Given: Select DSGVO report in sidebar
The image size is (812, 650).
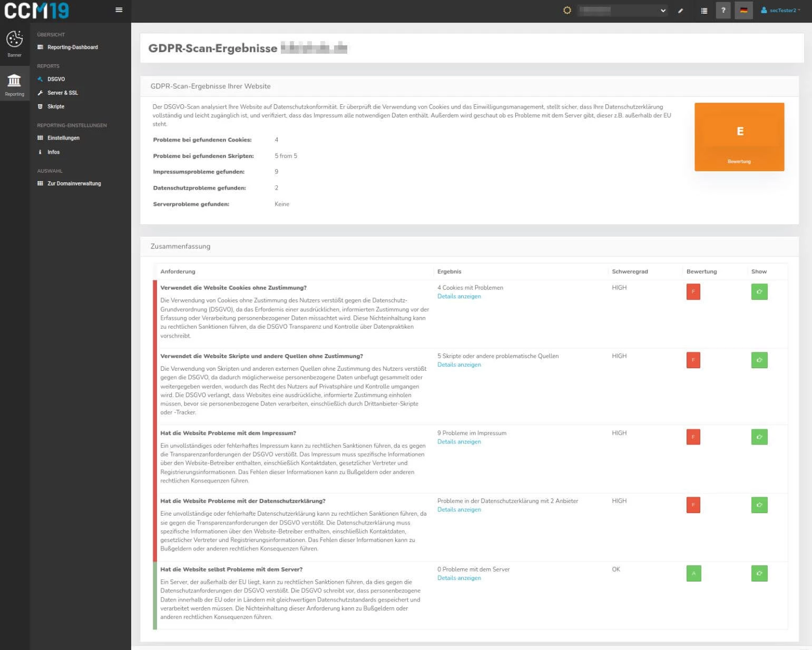Looking at the screenshot, I should (56, 79).
